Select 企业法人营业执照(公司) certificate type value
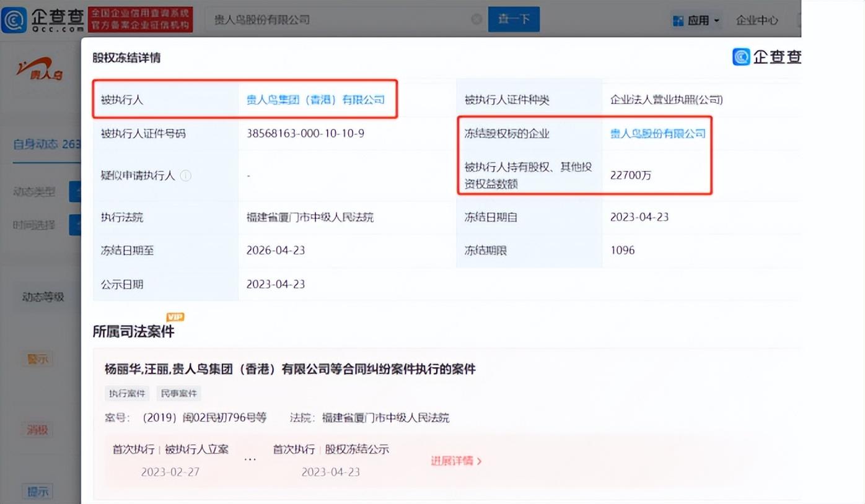Screen dimensions: 865x504 point(666,99)
